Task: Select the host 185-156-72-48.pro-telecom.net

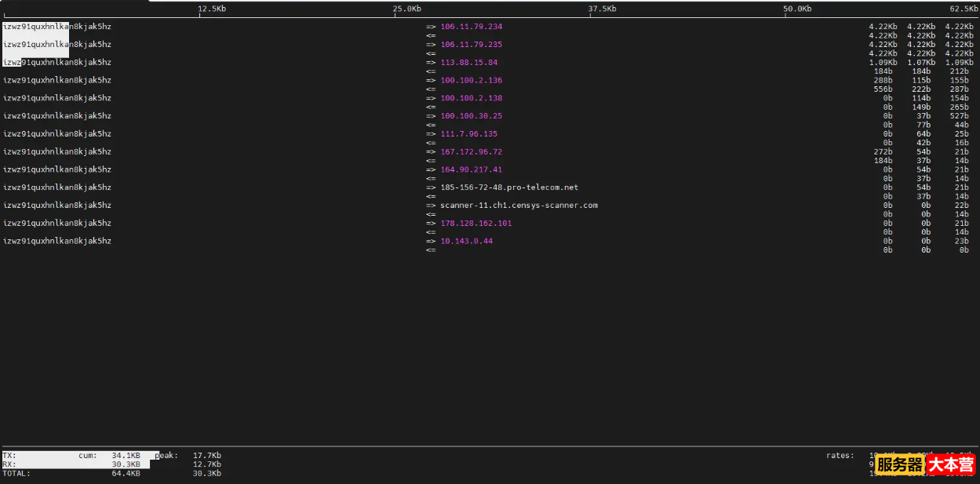Action: point(508,187)
